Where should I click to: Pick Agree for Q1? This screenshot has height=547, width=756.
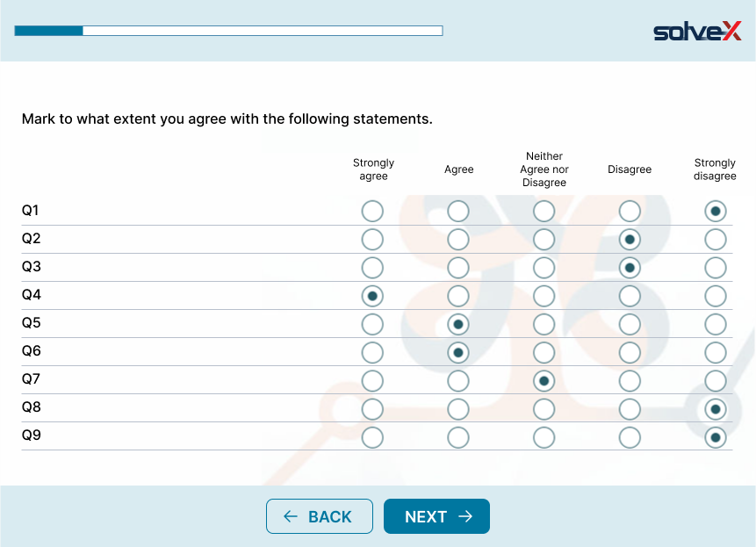[x=458, y=211]
